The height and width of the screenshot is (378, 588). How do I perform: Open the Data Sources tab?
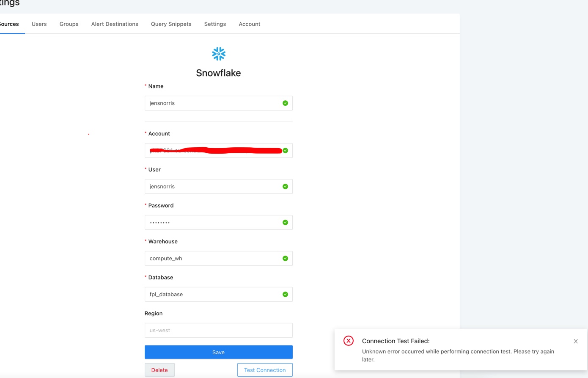click(x=9, y=24)
